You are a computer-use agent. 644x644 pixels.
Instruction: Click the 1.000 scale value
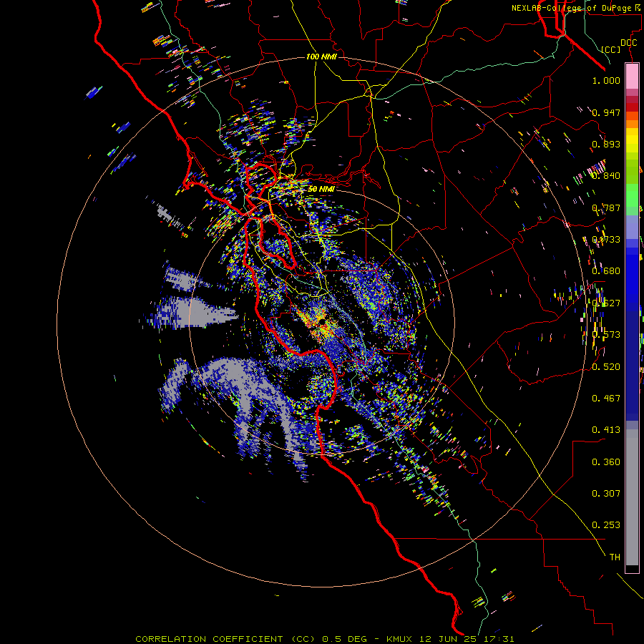606,80
